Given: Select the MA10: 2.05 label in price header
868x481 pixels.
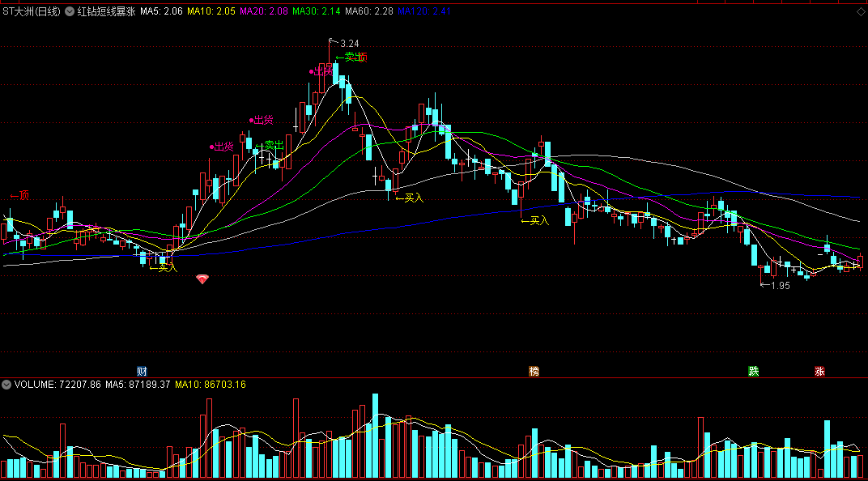Looking at the screenshot, I should (211, 11).
